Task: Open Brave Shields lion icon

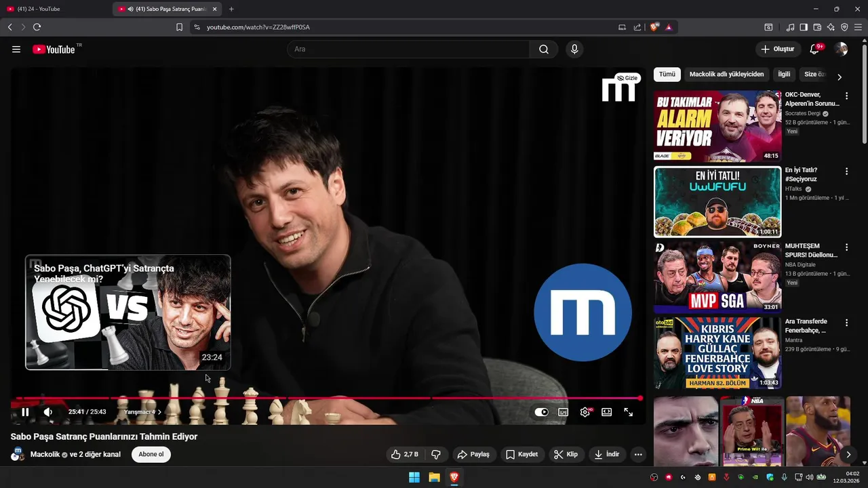Action: click(654, 27)
